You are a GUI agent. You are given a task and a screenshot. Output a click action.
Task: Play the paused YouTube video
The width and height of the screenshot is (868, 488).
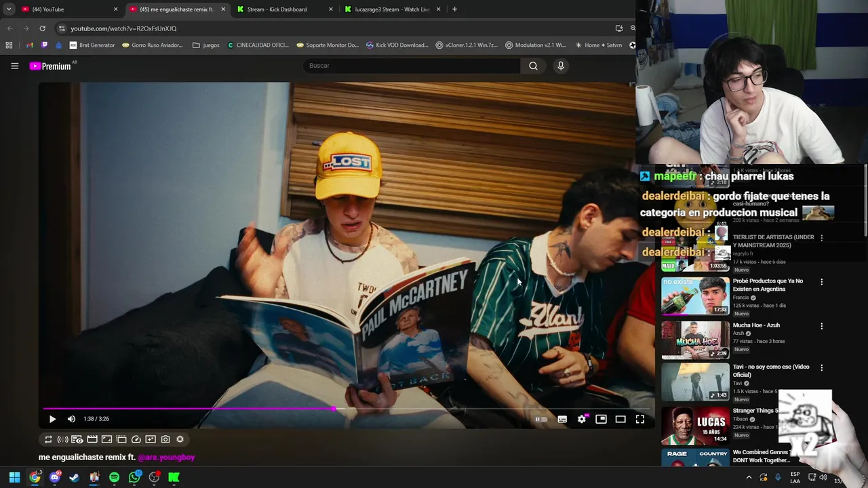[x=52, y=419]
